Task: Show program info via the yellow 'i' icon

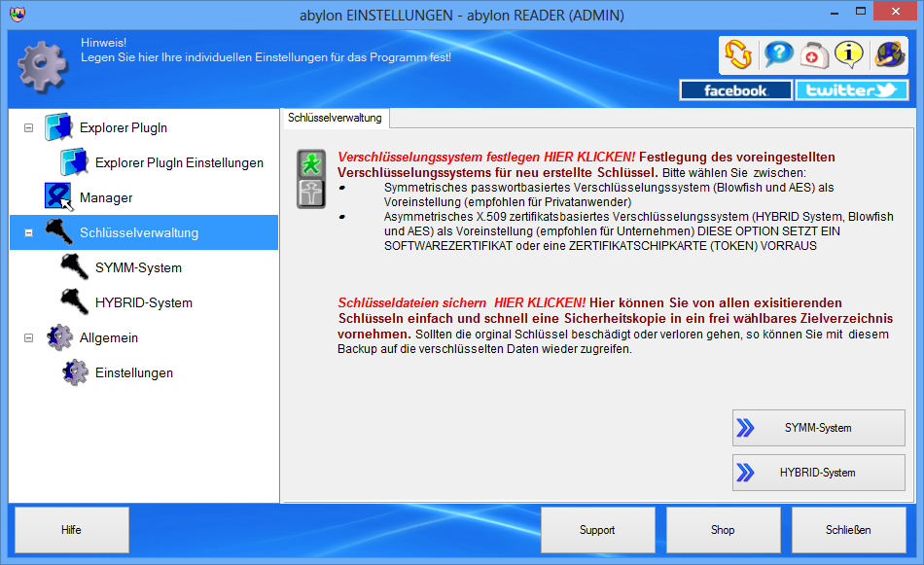Action: point(849,54)
